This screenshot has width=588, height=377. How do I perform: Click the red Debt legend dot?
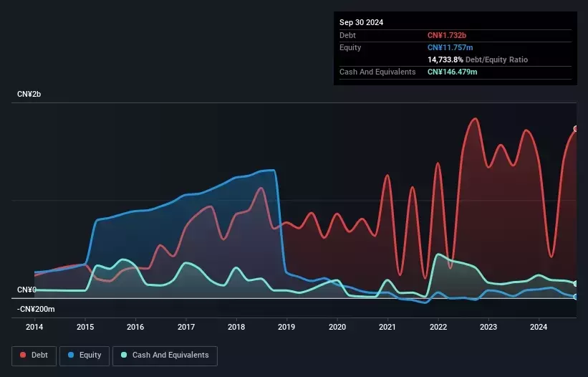23,355
